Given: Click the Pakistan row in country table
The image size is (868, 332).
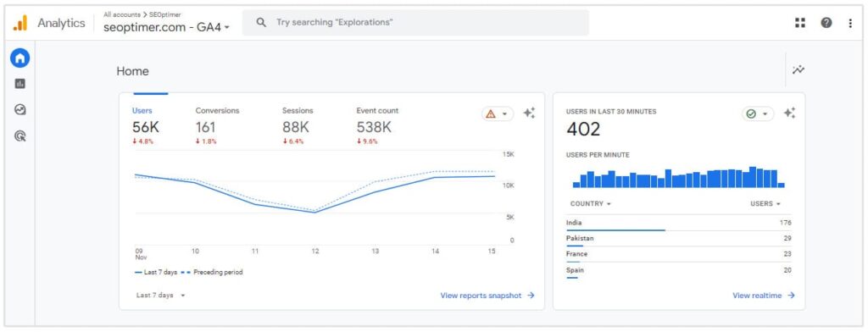Looking at the screenshot, I should 679,239.
